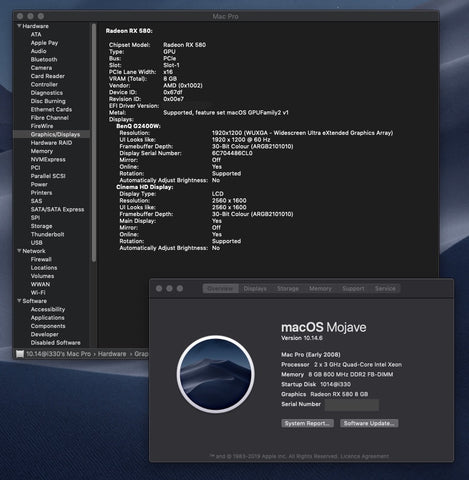Switch to Support tab

pos(353,289)
